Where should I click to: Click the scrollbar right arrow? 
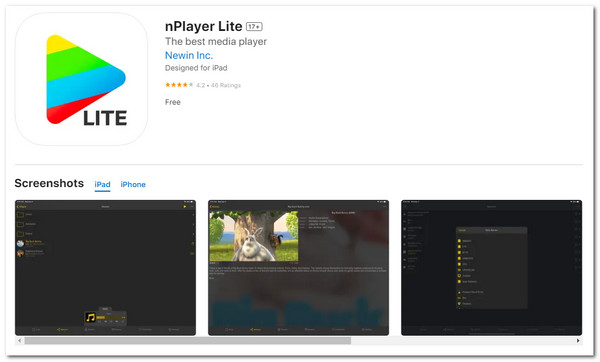[x=578, y=341]
